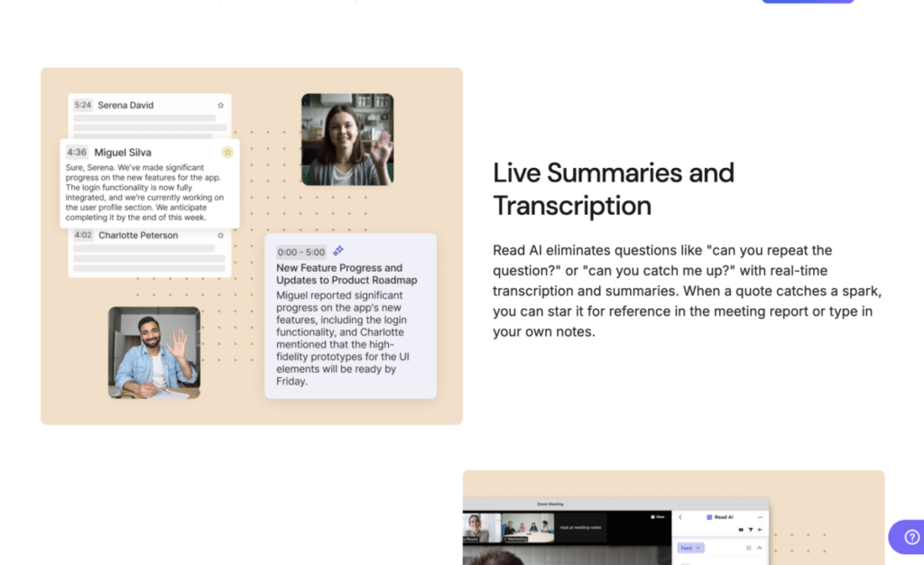Click the camera icon in Read AI panel
This screenshot has height=565, width=924.
coord(741,529)
